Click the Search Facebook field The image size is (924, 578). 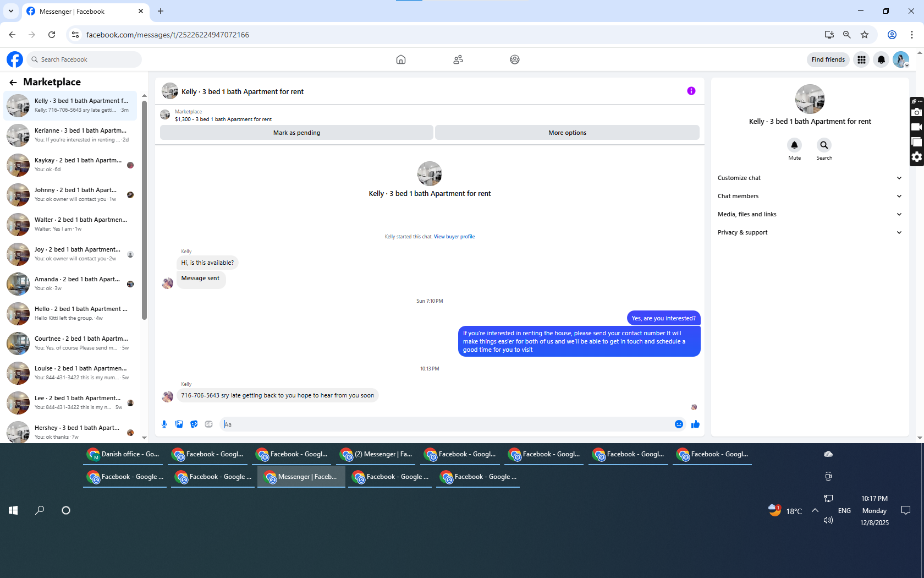click(84, 59)
